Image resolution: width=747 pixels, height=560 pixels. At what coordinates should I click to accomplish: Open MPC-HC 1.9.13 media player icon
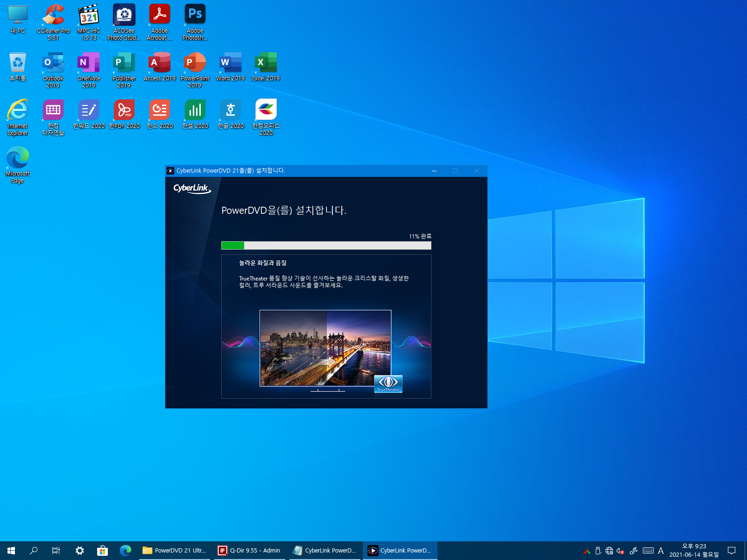tap(89, 22)
